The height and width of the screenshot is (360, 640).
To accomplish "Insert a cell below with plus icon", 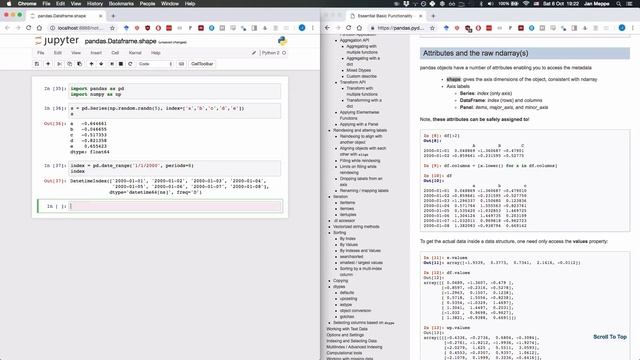I will pyautogui.click(x=48, y=64).
